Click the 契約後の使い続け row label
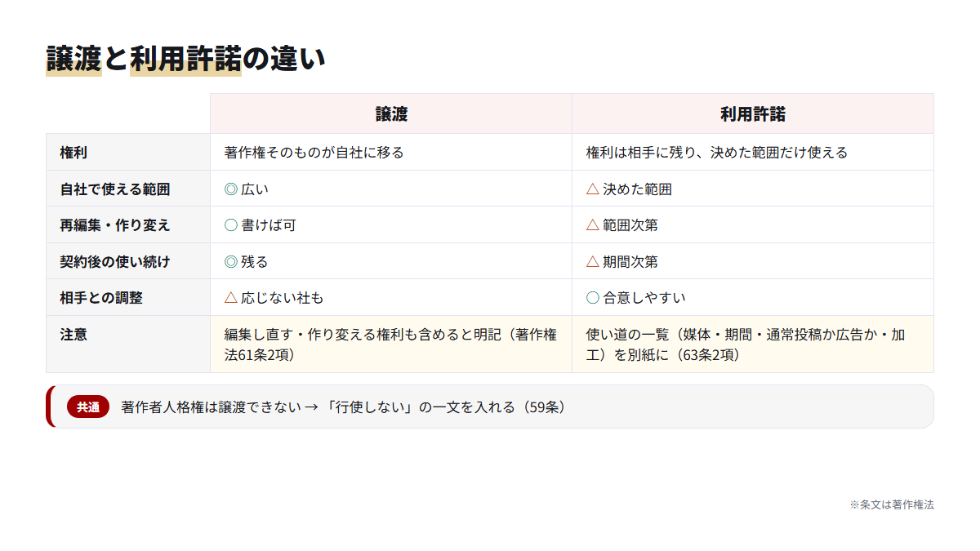 [x=128, y=261]
